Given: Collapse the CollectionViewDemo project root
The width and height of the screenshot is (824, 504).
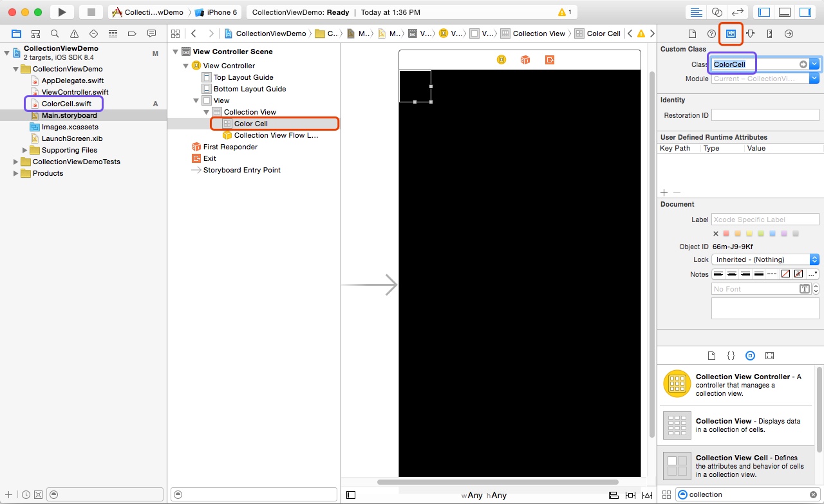Looking at the screenshot, I should point(7,53).
